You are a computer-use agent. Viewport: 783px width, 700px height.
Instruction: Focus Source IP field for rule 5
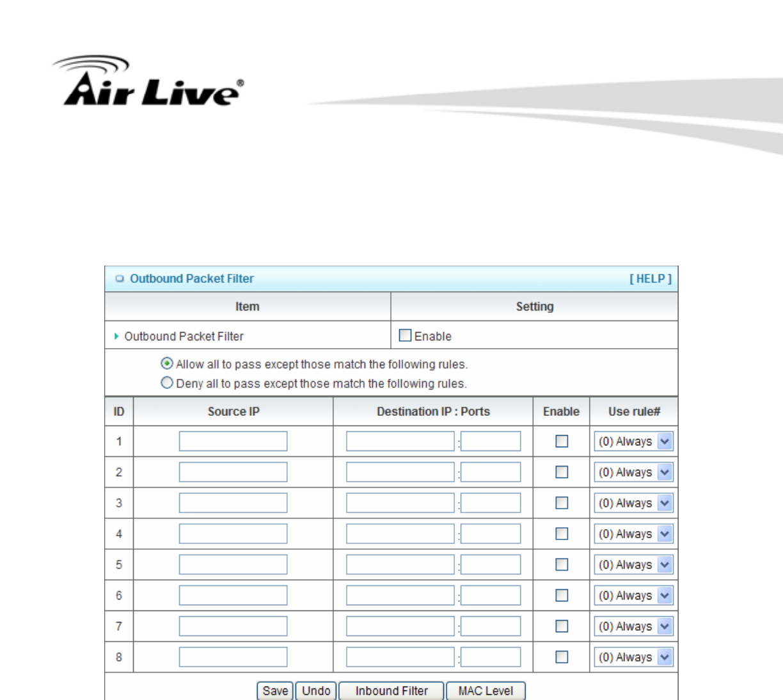point(233,564)
